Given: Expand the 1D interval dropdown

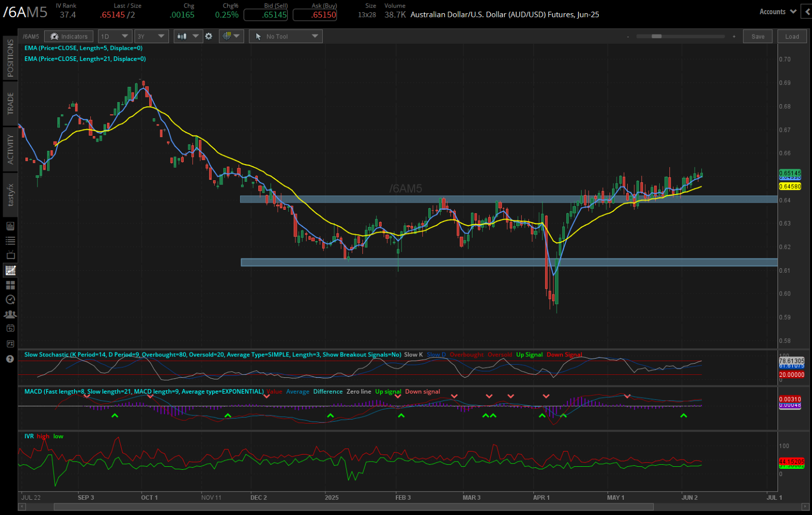Looking at the screenshot, I should tap(114, 36).
